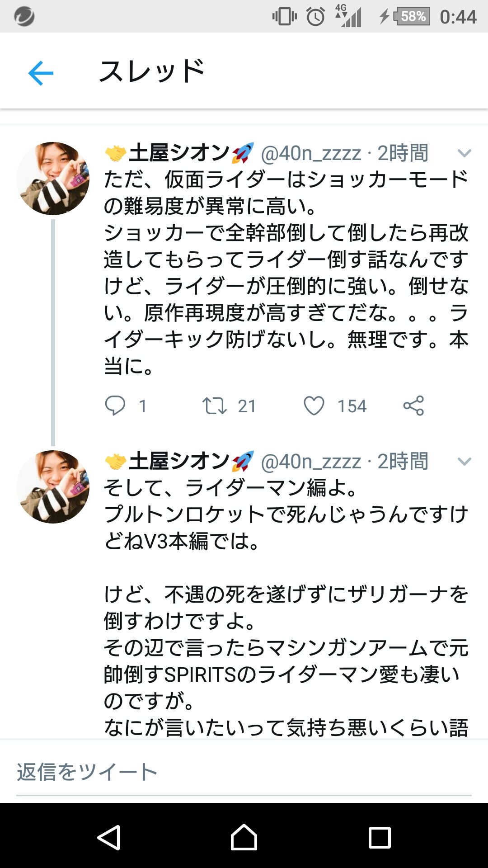Open first tweet's profile avatar
The image size is (488, 868).
coord(53,179)
